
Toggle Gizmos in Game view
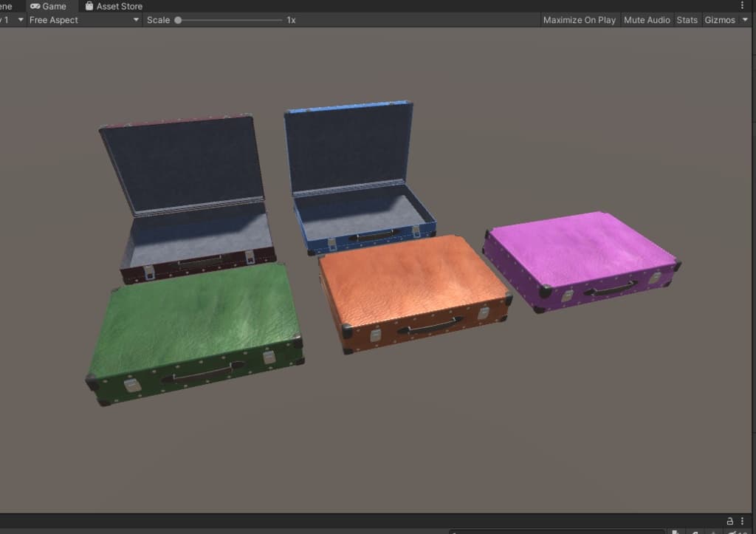[x=719, y=20]
